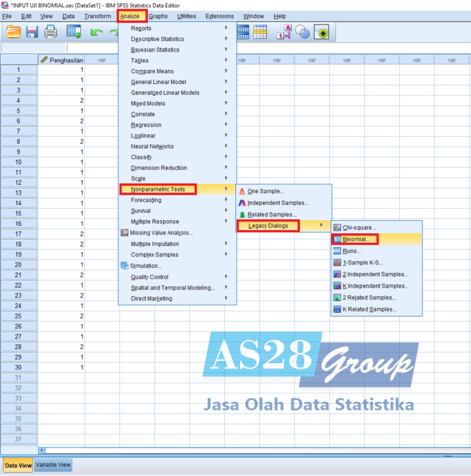Click the Penghasilan column header

coord(61,60)
